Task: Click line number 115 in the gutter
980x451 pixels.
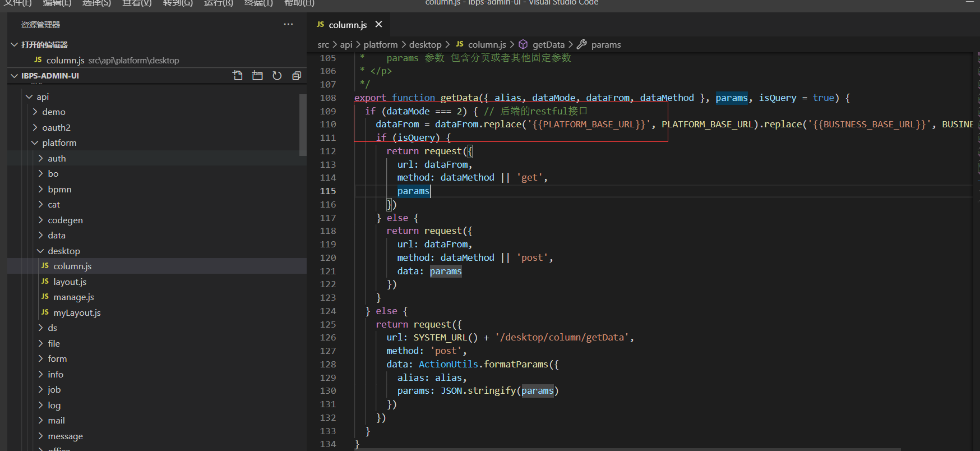Action: pyautogui.click(x=328, y=191)
